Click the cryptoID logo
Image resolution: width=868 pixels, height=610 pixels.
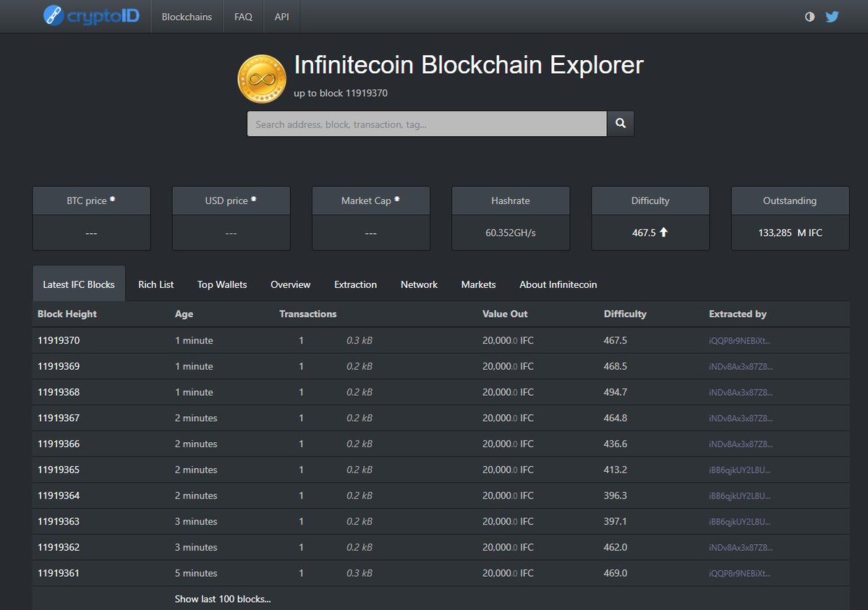point(91,15)
